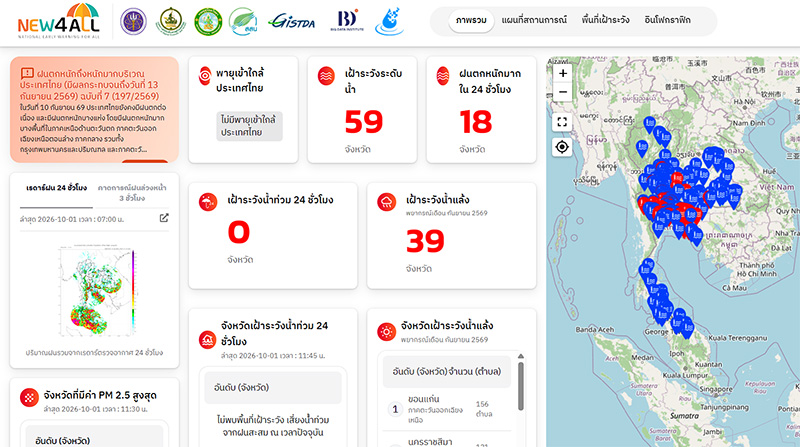Image resolution: width=800 pixels, height=447 pixels.
Task: Click the green leaf สสน logo
Action: coord(243,21)
